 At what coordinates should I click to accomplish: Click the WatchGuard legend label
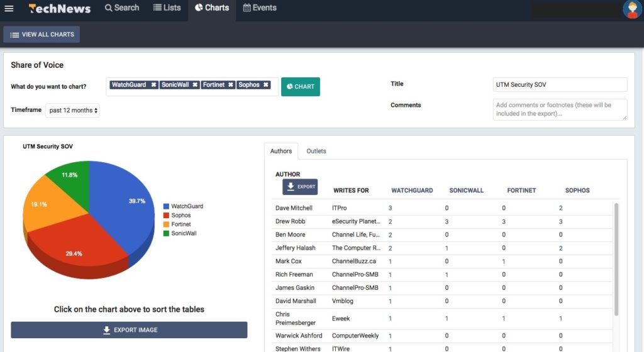(187, 206)
